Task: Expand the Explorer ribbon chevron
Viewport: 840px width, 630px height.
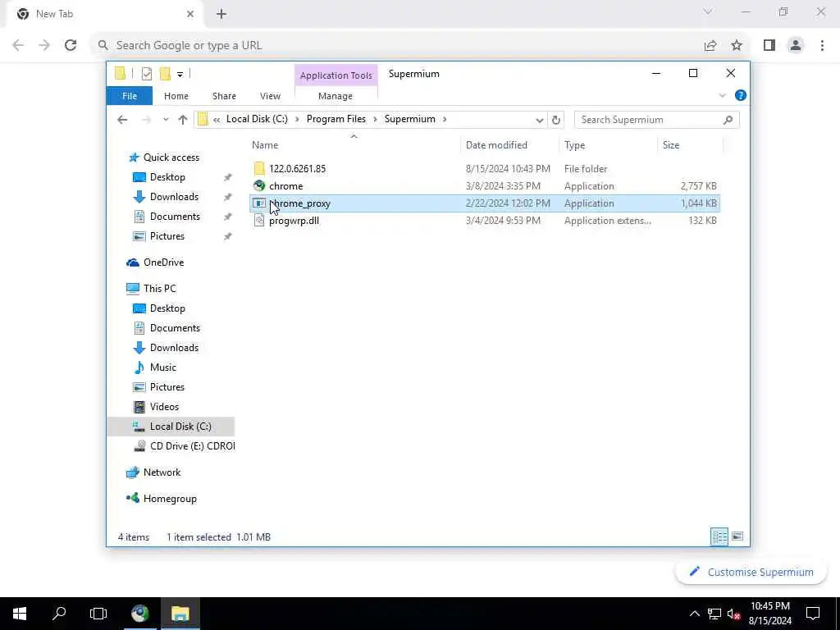Action: click(722, 95)
